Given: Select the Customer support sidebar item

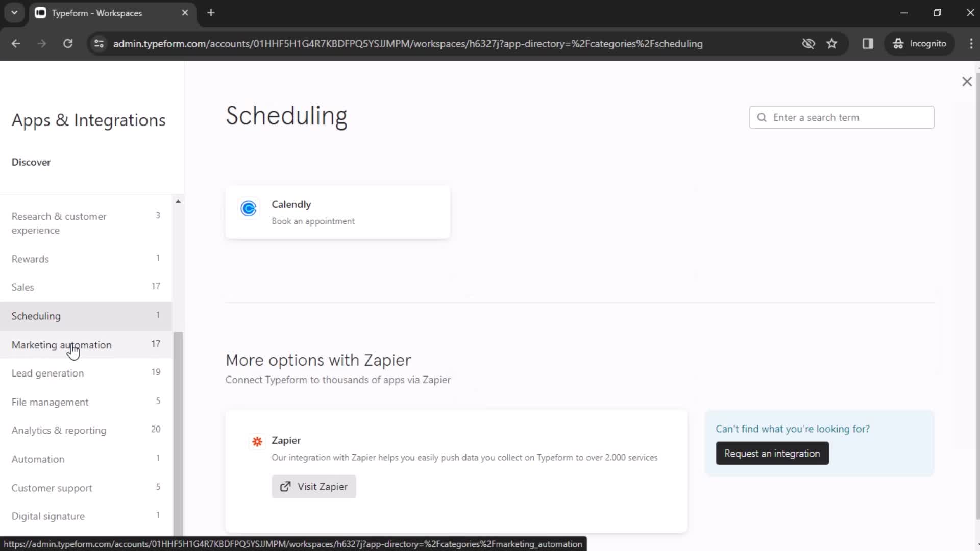Looking at the screenshot, I should [x=52, y=488].
